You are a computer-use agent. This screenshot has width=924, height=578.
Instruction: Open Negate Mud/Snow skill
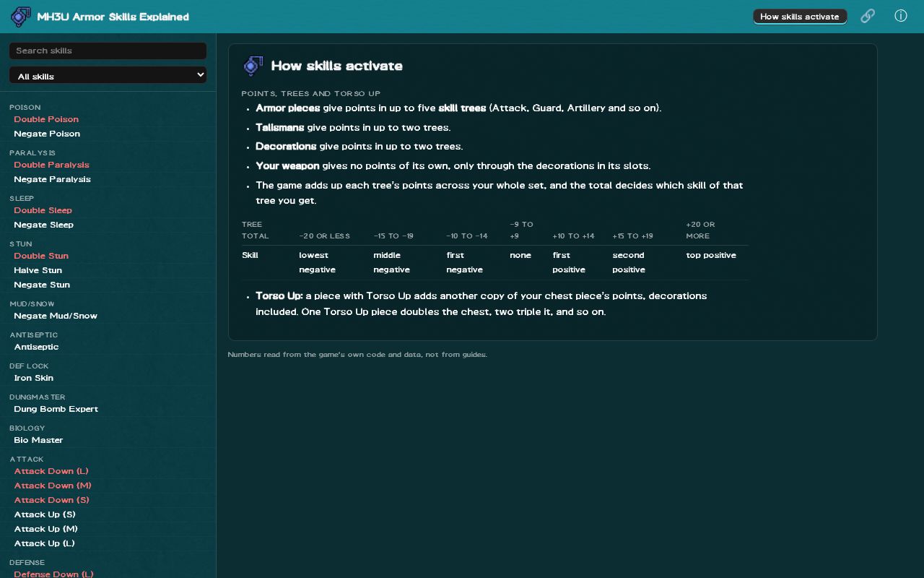tap(56, 316)
